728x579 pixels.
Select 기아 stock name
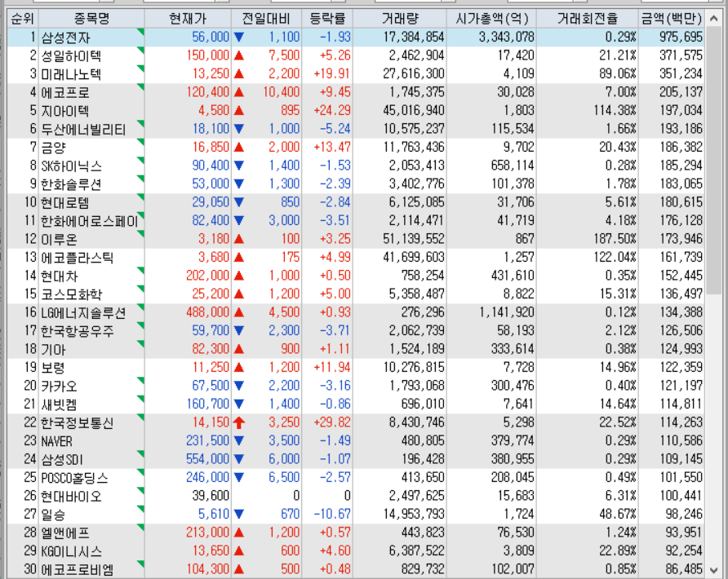click(53, 349)
